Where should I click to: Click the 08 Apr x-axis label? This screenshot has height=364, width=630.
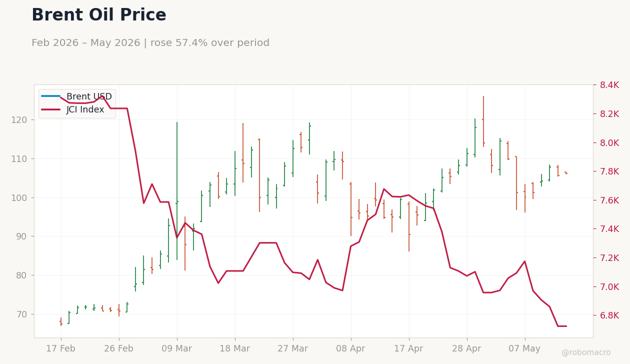pos(350,349)
